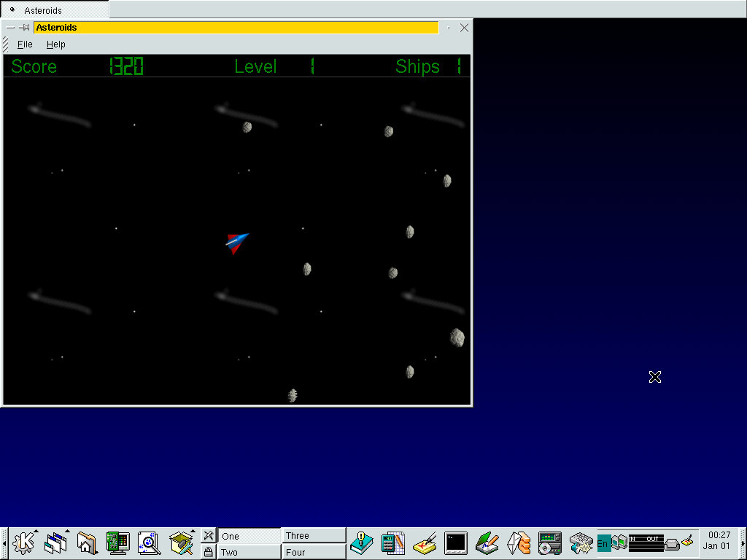The image size is (747, 560).
Task: Open the CD player multimedia icon
Action: click(549, 542)
